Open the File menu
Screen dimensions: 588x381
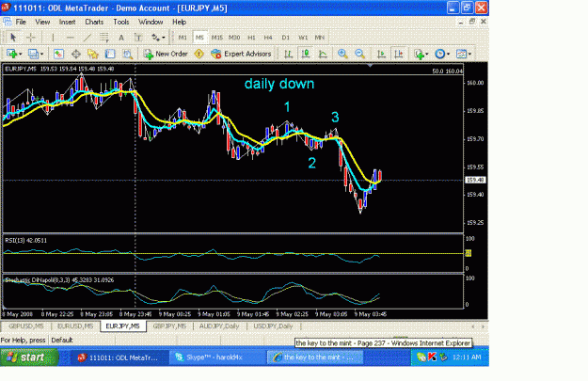(x=21, y=22)
